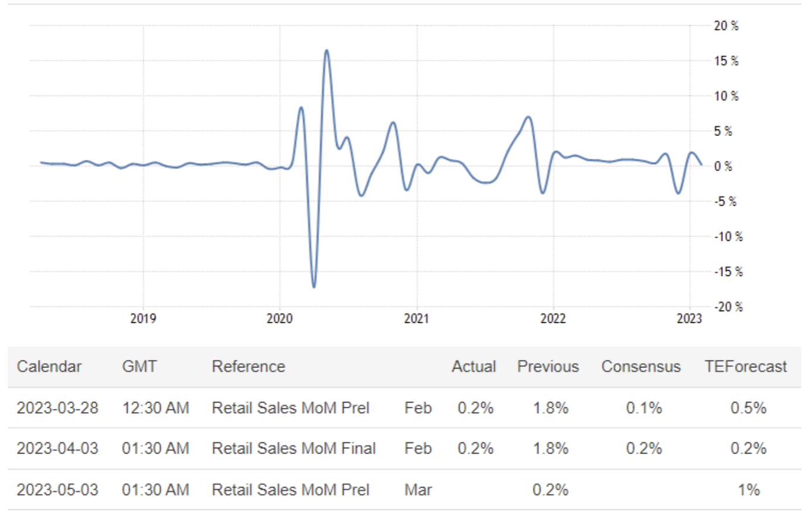Select the GMT column header
The image size is (812, 518).
(139, 367)
